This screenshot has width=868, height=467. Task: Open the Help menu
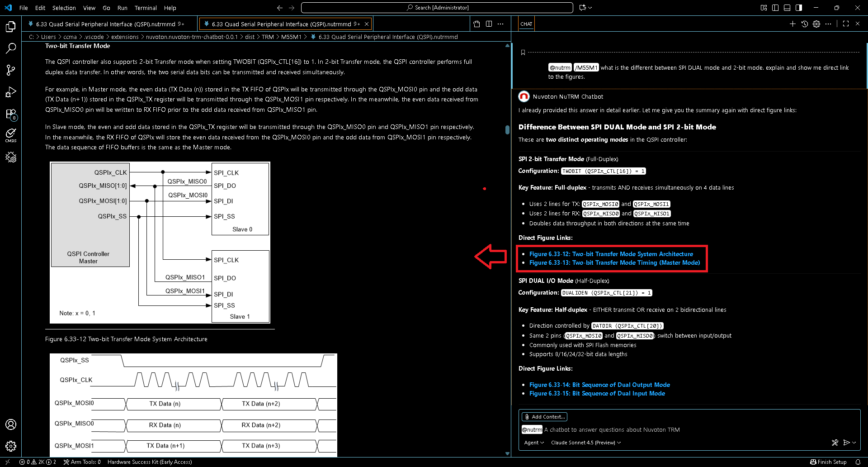coord(170,8)
